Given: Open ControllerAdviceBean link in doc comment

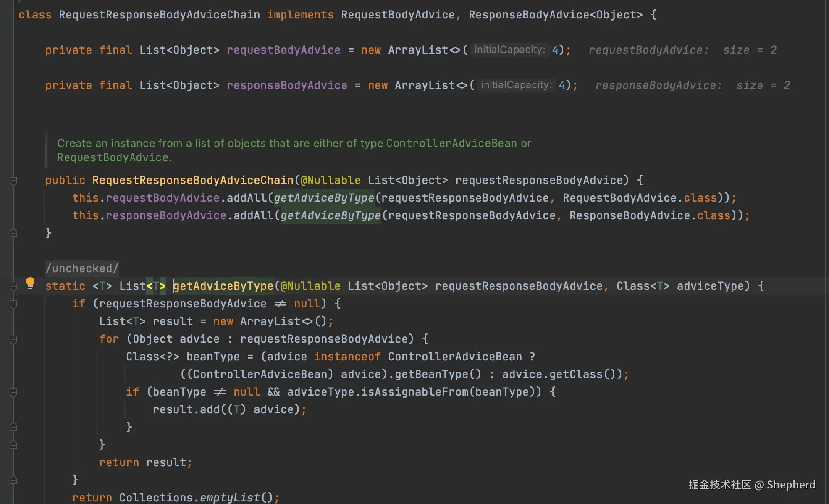Looking at the screenshot, I should 451,144.
